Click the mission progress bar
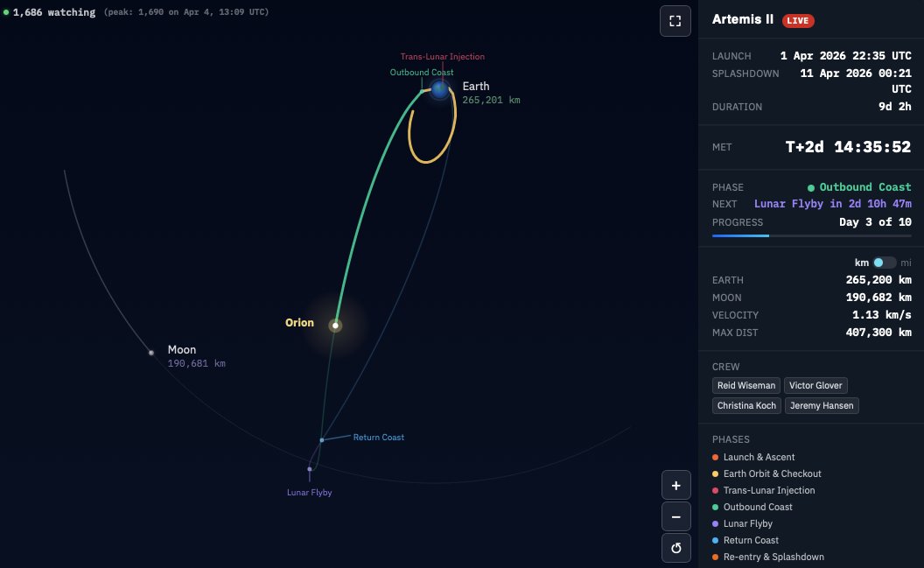Screen dimensions: 924x568 tap(811, 235)
